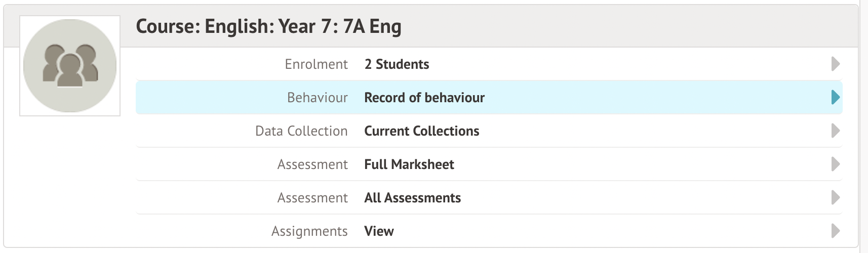Click the arrow next to Full Marksheet

click(x=836, y=164)
